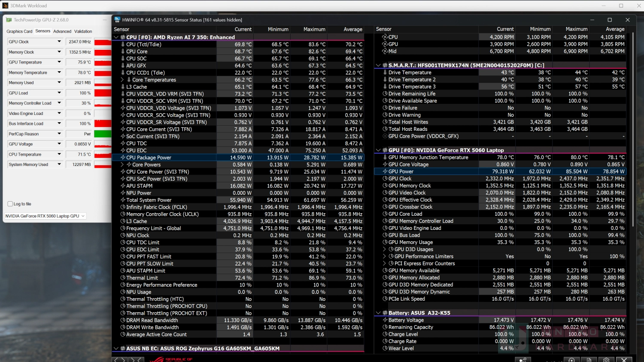Collapse the CPU [#0] AMD Ryzen section
644x362 pixels.
pos(116,37)
